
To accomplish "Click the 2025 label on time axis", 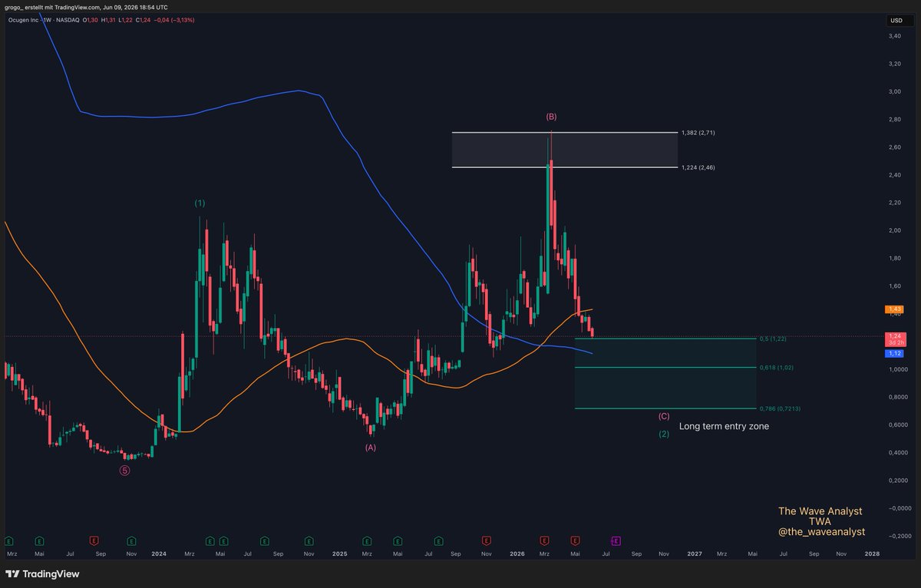I will click(340, 553).
